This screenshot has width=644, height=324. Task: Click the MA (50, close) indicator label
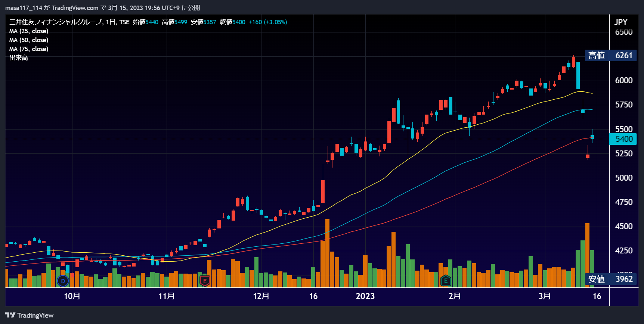pos(29,40)
